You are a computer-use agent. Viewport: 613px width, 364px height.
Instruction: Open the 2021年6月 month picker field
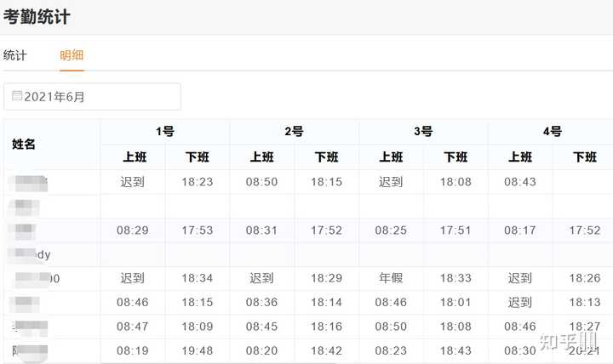coord(92,97)
